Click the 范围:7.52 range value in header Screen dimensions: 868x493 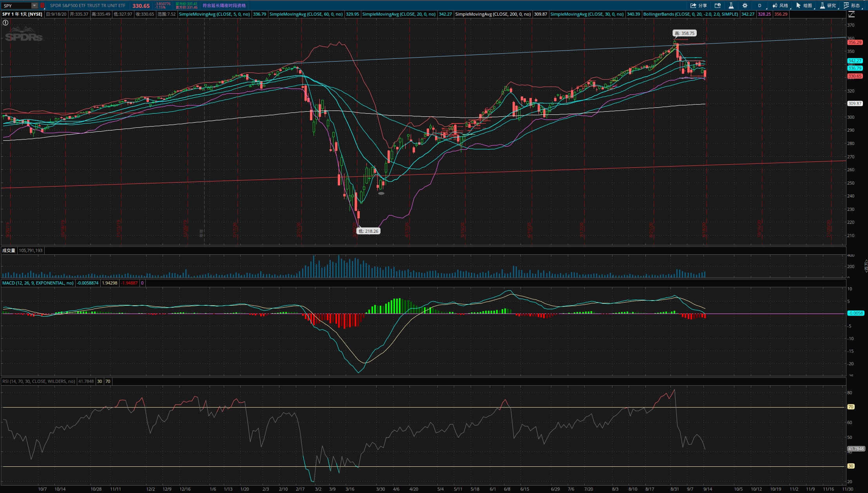[167, 14]
